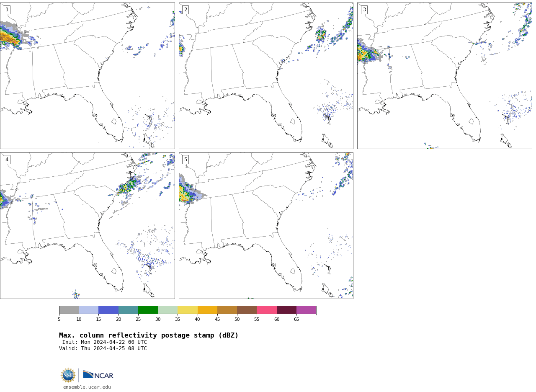Click the Init: Mon 2024-04-22 00 UTC text
The width and height of the screenshot is (536, 392).
click(x=105, y=342)
